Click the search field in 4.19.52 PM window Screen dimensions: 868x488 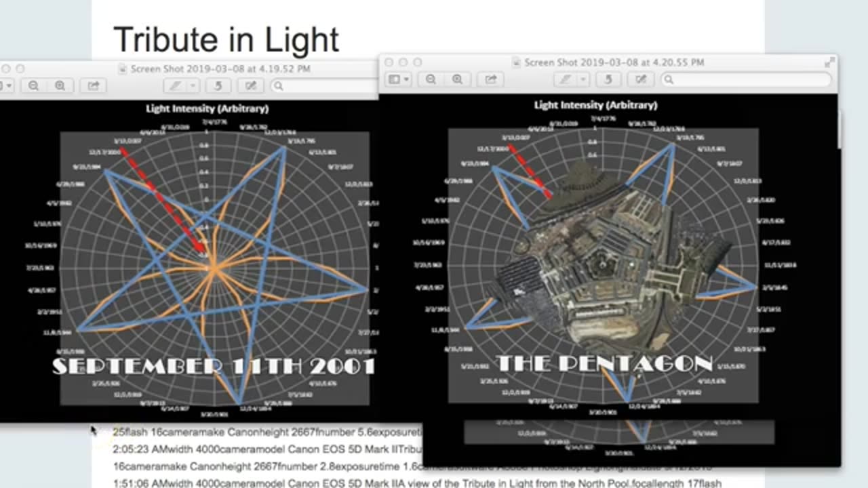[324, 85]
